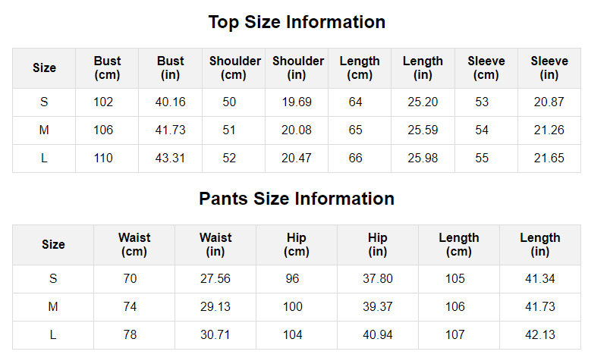Viewport: 610px width, 364px height.
Task: Click the Hip (in) column header
Action: coord(378,245)
